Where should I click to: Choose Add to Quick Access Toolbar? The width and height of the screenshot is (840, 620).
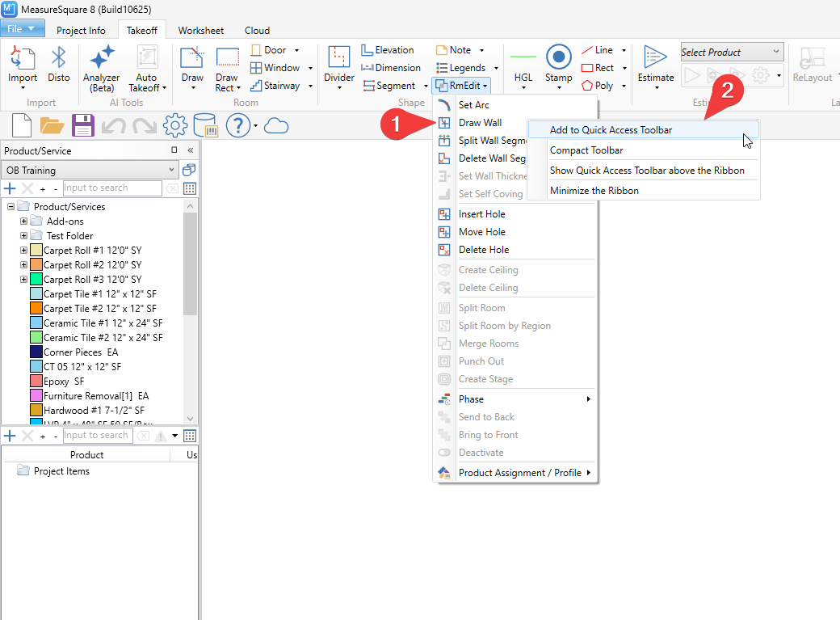pyautogui.click(x=644, y=130)
